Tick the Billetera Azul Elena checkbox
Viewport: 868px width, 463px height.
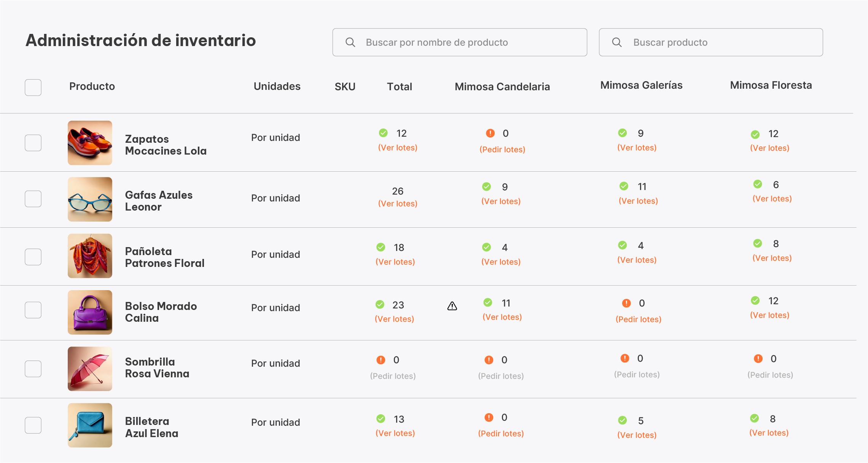point(33,425)
